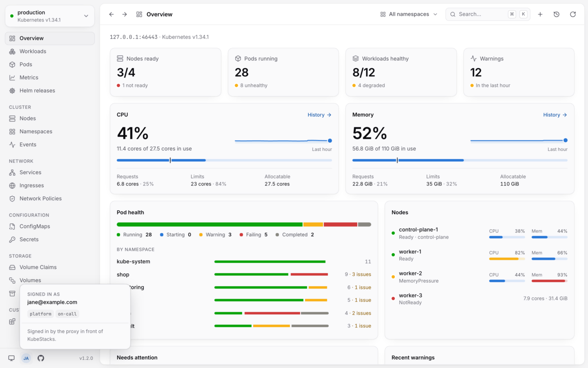Open the history clock icon
The height and width of the screenshot is (368, 588).
[557, 14]
